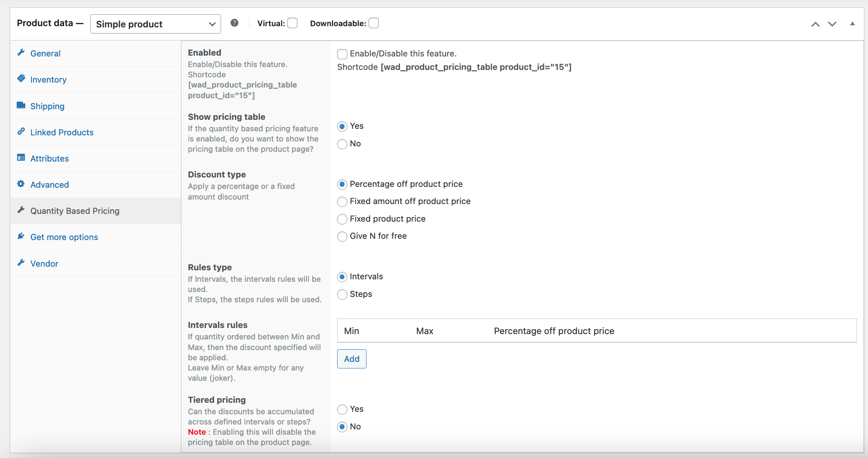
Task: Select Intervals rules type
Action: pos(342,277)
